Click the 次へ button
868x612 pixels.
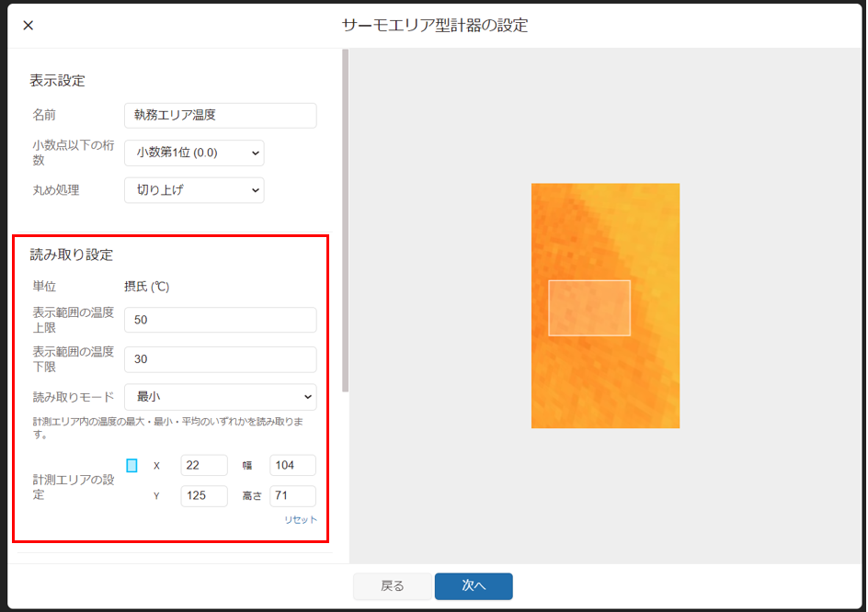(x=474, y=586)
